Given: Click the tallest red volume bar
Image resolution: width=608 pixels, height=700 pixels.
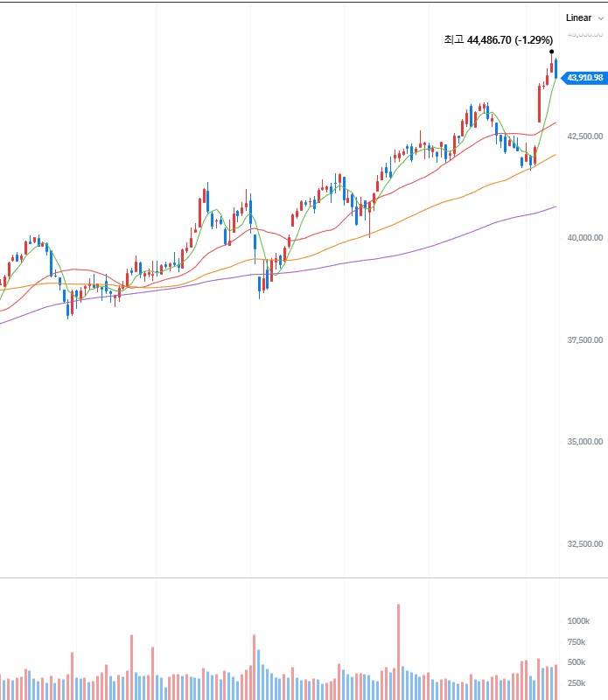Looking at the screenshot, I should (398, 647).
